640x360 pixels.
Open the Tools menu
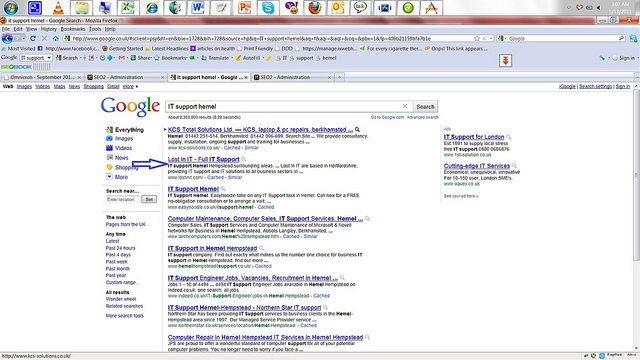[95, 29]
